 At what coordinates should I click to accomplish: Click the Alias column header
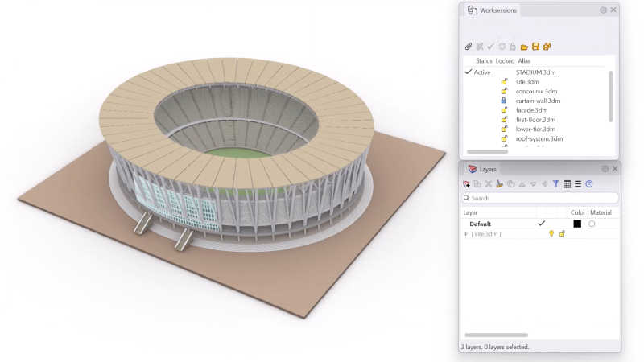tap(524, 61)
